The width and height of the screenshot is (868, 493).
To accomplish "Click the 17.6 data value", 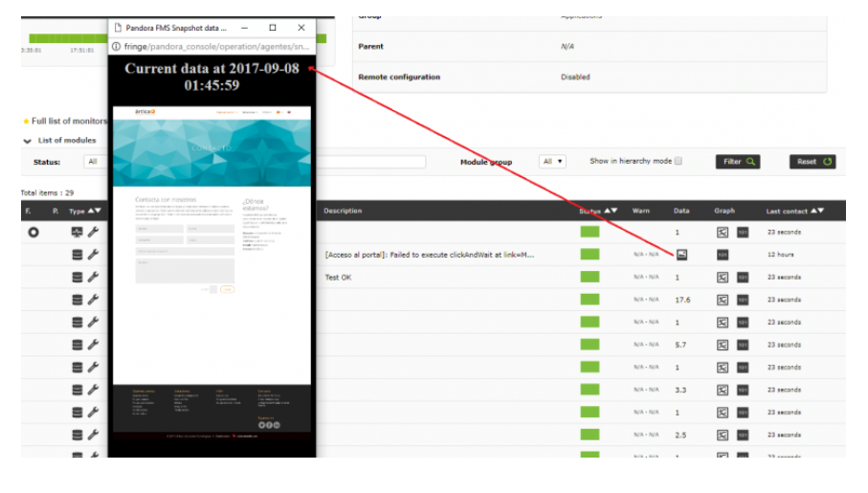I will pyautogui.click(x=682, y=300).
